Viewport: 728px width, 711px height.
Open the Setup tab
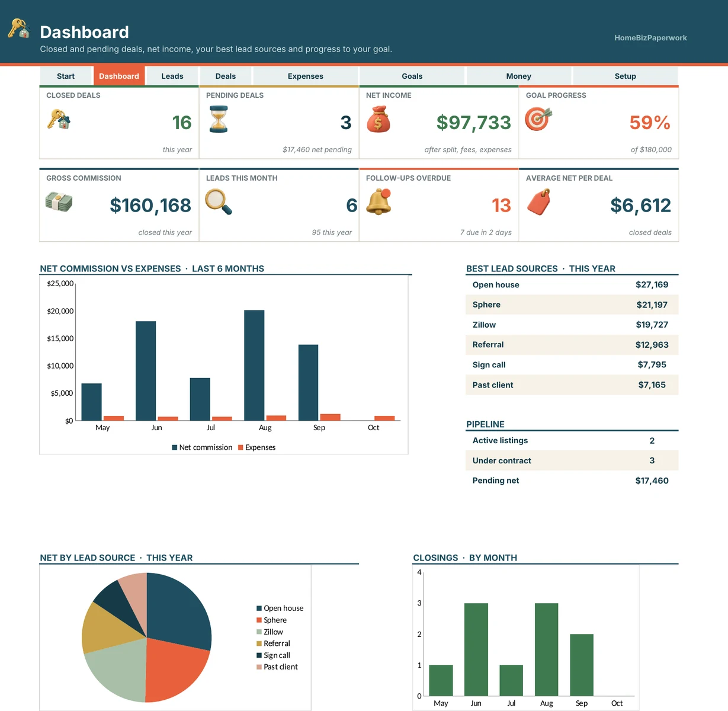pos(626,76)
